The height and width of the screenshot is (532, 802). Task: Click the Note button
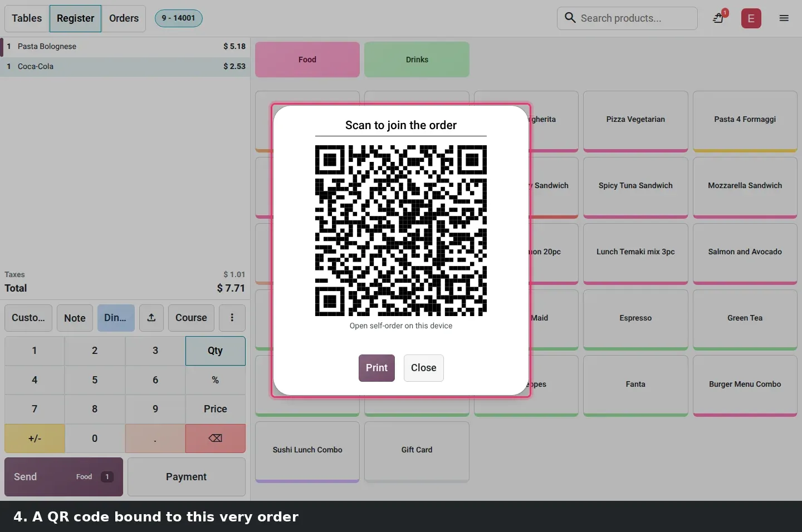pyautogui.click(x=75, y=318)
